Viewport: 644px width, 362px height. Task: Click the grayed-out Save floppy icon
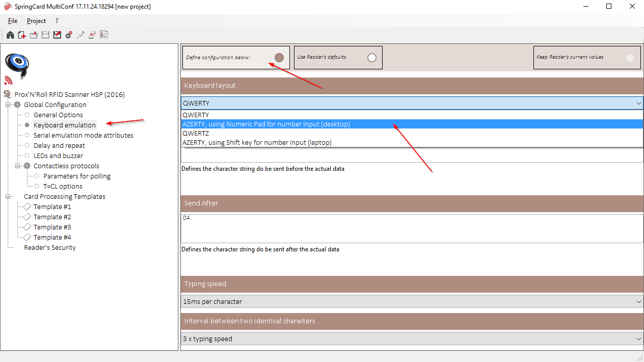45,35
